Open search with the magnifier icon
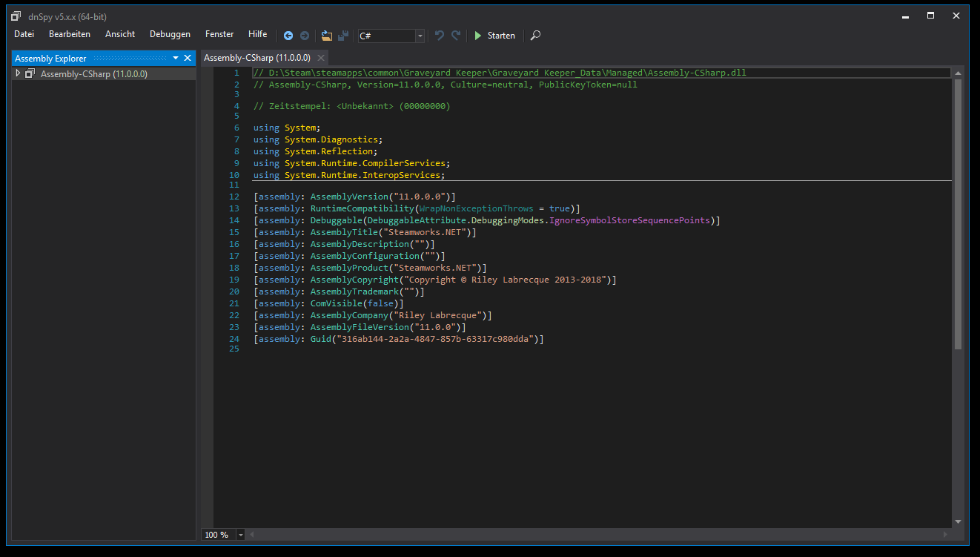980x557 pixels. (x=536, y=36)
